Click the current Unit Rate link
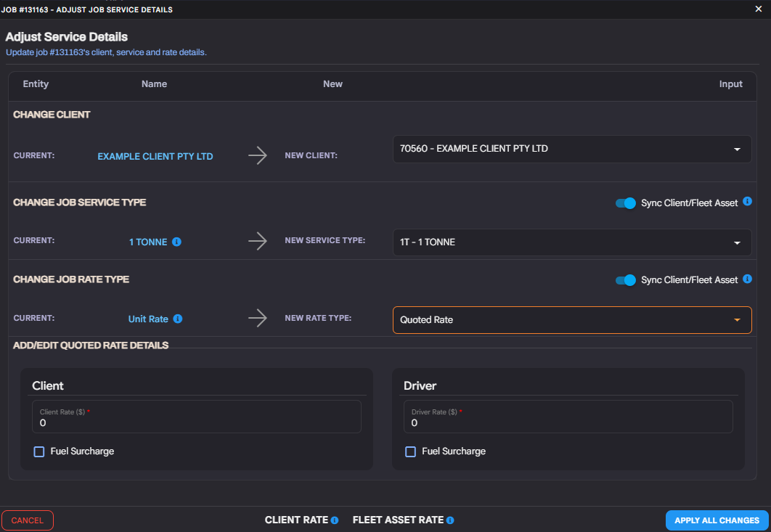 (148, 319)
